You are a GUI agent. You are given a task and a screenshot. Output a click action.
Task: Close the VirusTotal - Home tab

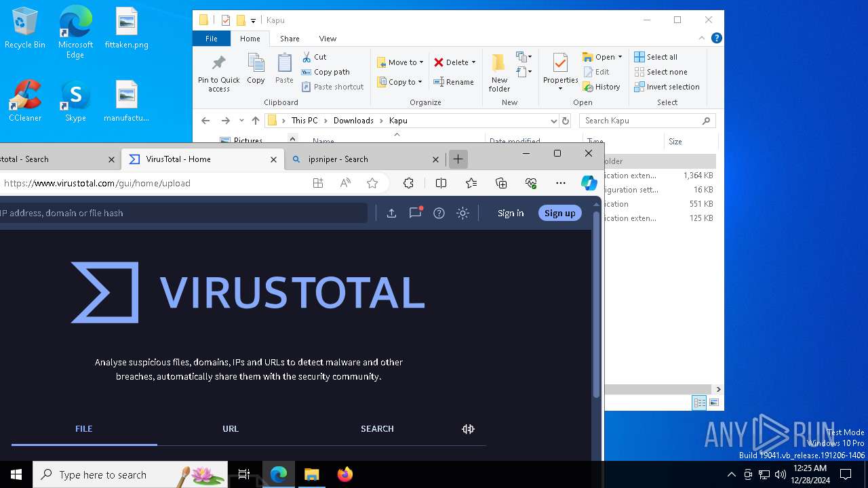click(273, 159)
